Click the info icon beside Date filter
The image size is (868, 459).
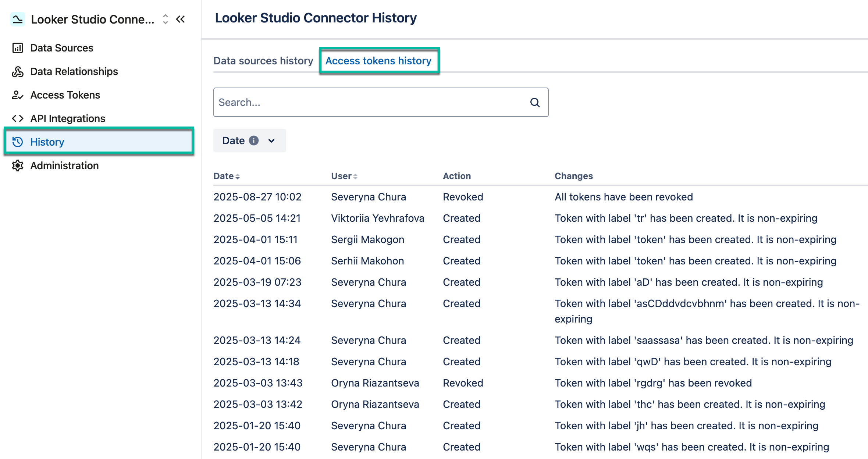(x=254, y=140)
